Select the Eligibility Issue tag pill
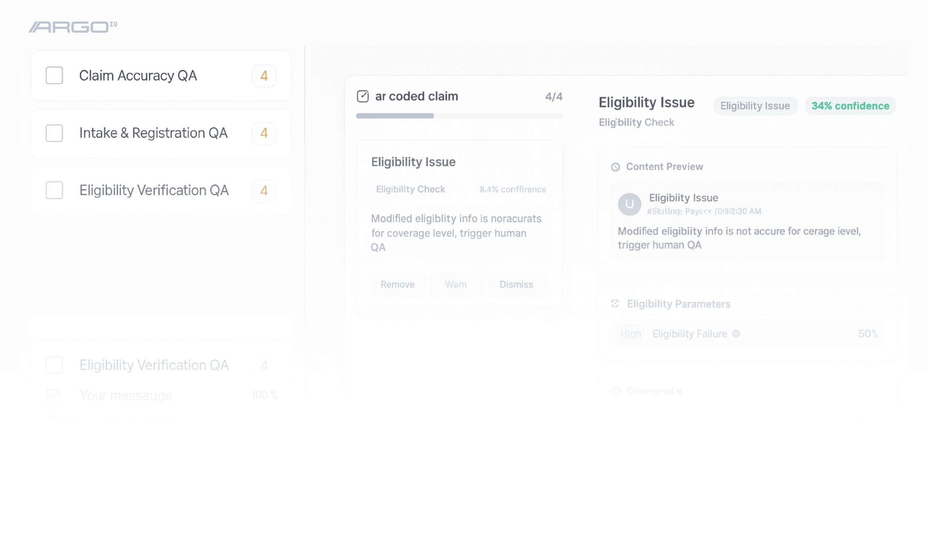This screenshot has width=928, height=560. [755, 106]
